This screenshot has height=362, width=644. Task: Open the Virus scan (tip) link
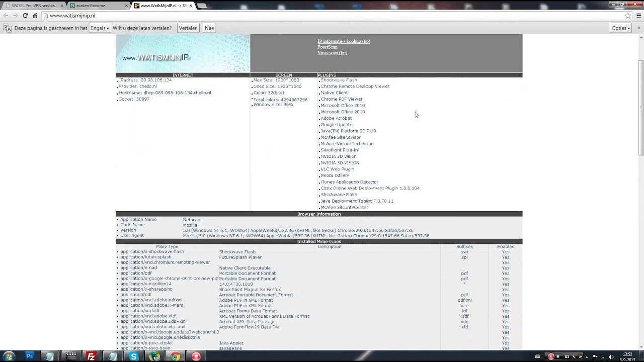click(x=332, y=53)
